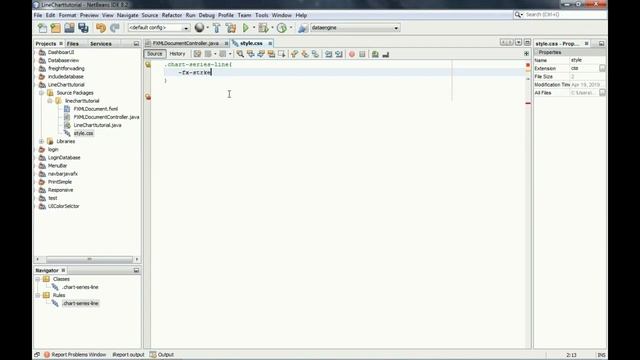Click the error marker in the editor right stripe
The width and height of the screenshot is (640, 360).
528,103
